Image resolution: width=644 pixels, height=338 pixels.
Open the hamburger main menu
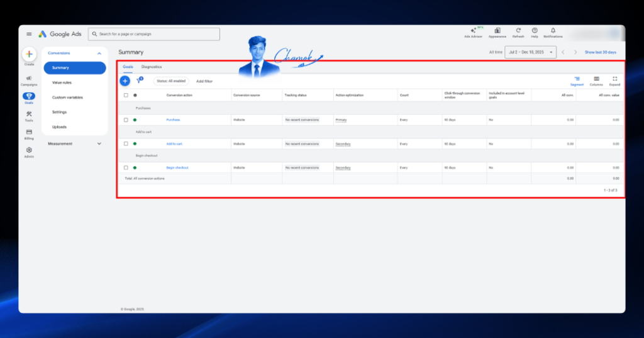pos(29,34)
